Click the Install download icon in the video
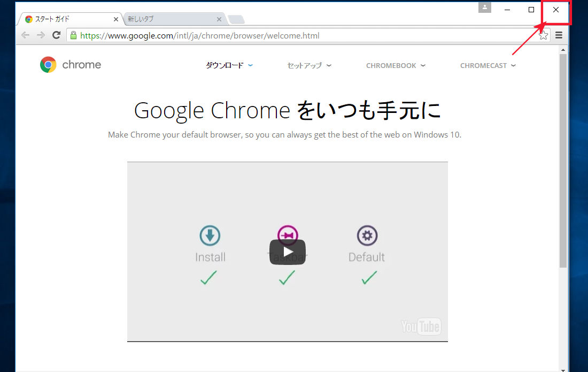The height and width of the screenshot is (372, 588). point(210,236)
